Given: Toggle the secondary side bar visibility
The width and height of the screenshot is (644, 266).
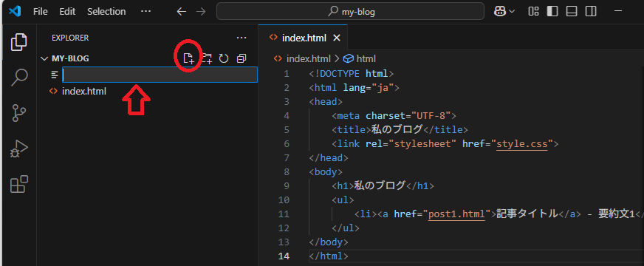Looking at the screenshot, I should pos(591,12).
